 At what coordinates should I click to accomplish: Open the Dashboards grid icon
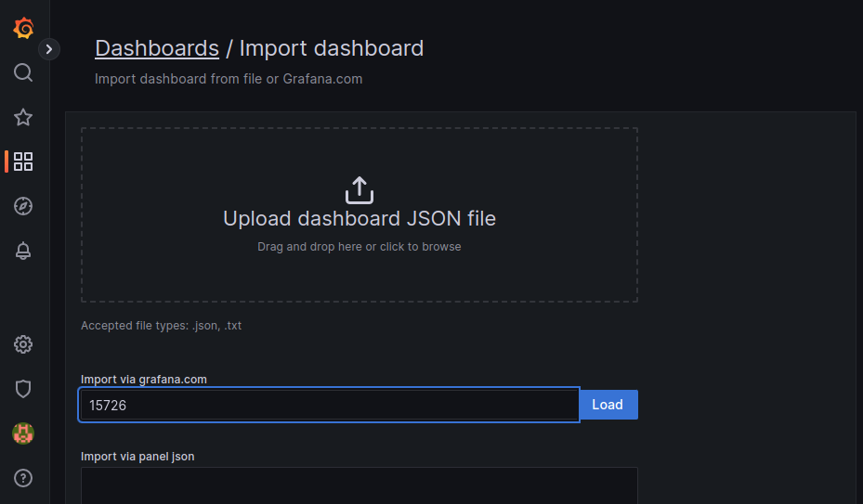pos(23,162)
